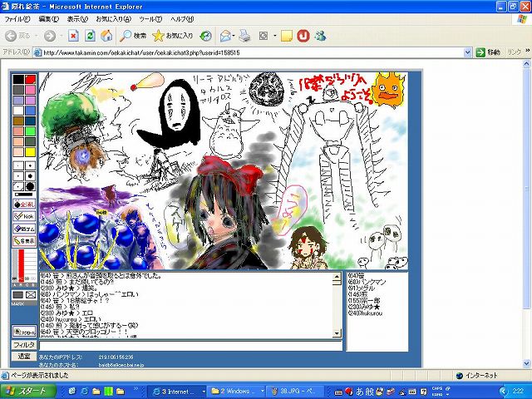This screenshot has width=532, height=399.
Task: Go to Home page icon
Action: pyautogui.click(x=106, y=36)
